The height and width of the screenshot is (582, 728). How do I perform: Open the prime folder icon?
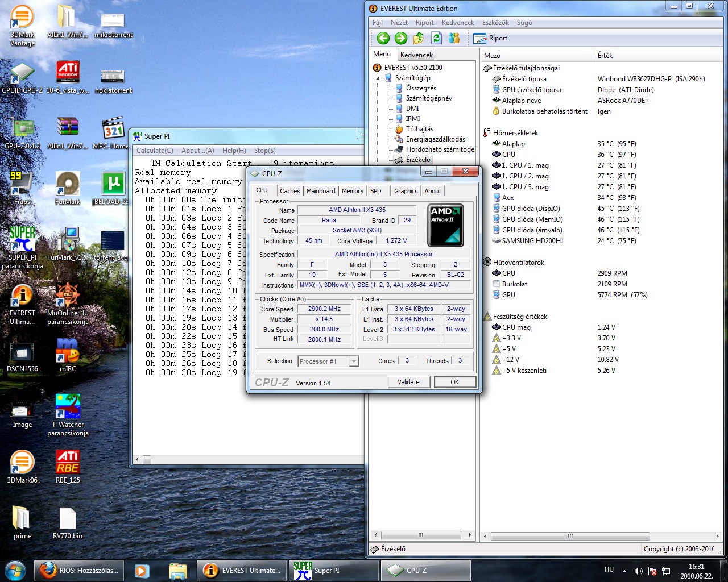(22, 523)
